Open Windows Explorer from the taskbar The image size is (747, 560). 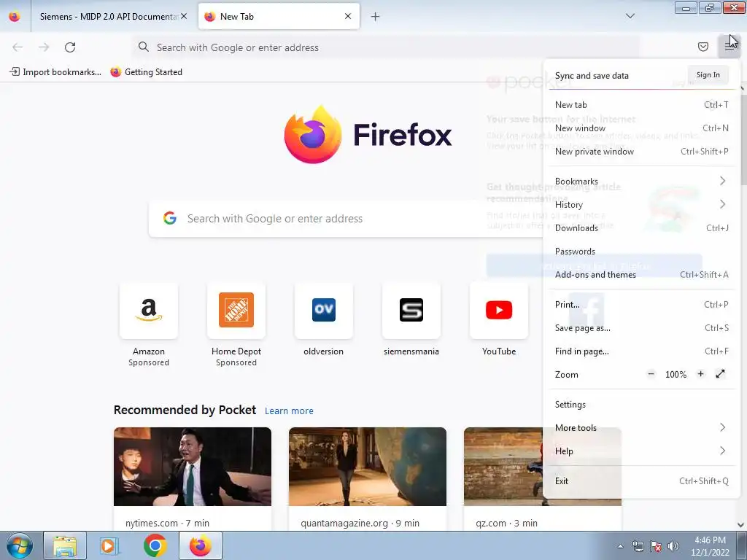(65, 545)
